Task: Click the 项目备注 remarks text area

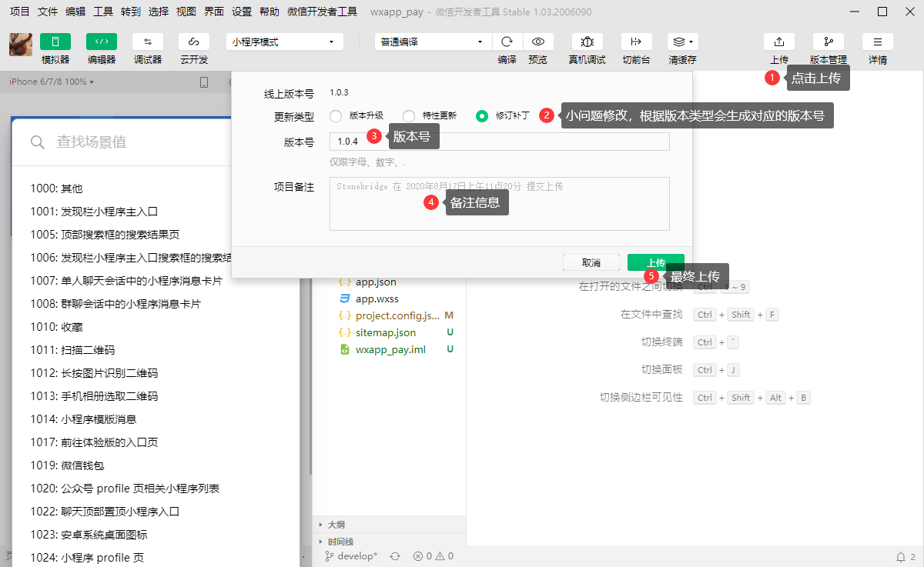Action: point(499,204)
